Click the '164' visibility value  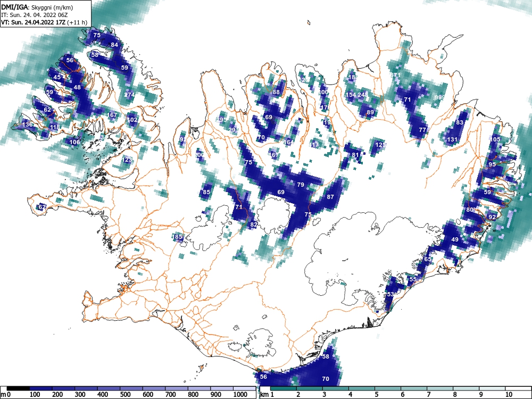coord(289,142)
